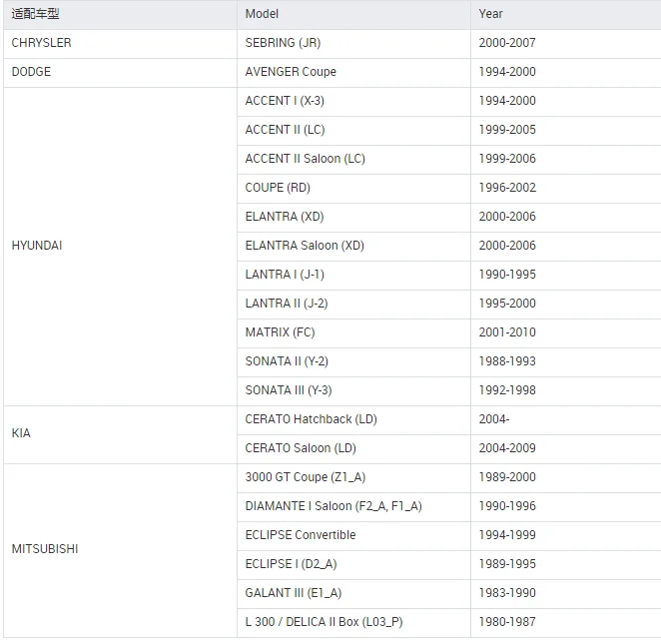This screenshot has height=644, width=661.
Task: Select the ECLIPSE I (D2_A) cell
Action: click(353, 565)
